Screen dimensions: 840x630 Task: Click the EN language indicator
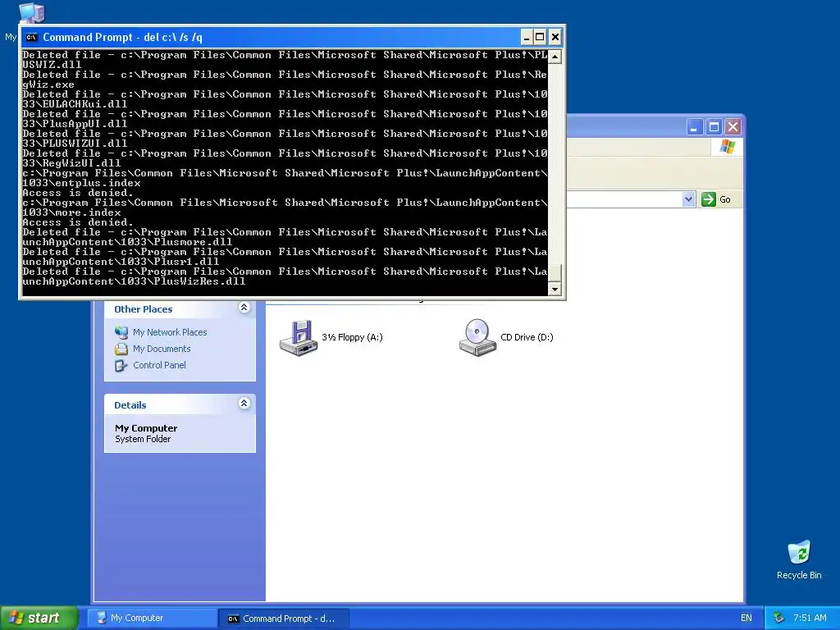pos(746,619)
